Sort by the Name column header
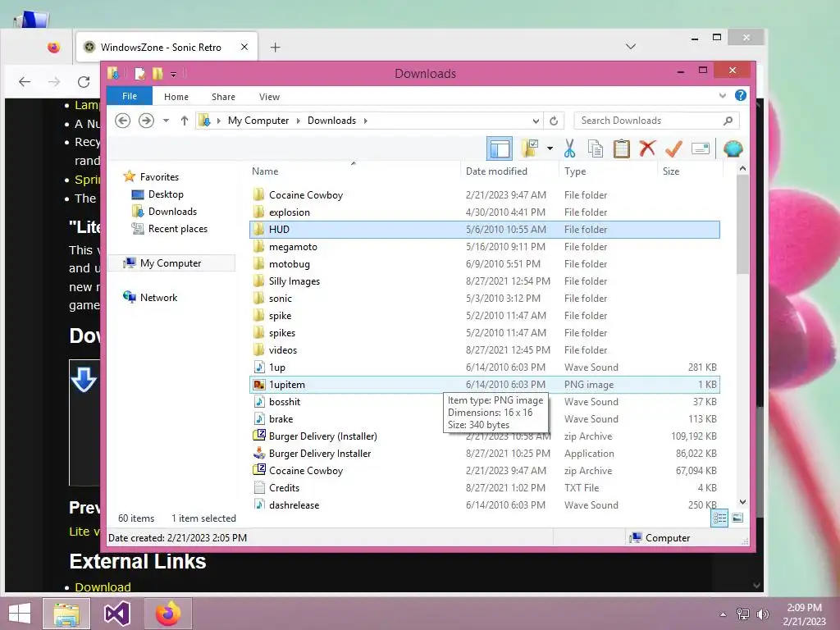 tap(265, 171)
